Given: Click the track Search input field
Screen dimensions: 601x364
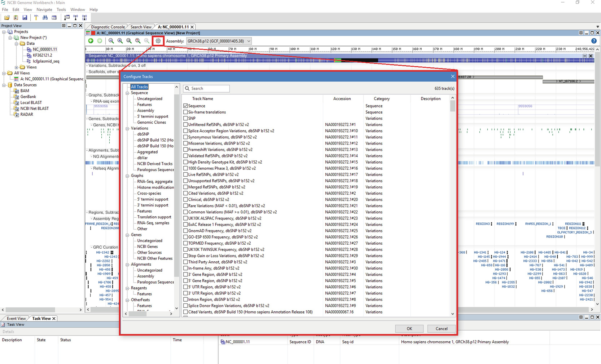Looking at the screenshot, I should tap(206, 88).
